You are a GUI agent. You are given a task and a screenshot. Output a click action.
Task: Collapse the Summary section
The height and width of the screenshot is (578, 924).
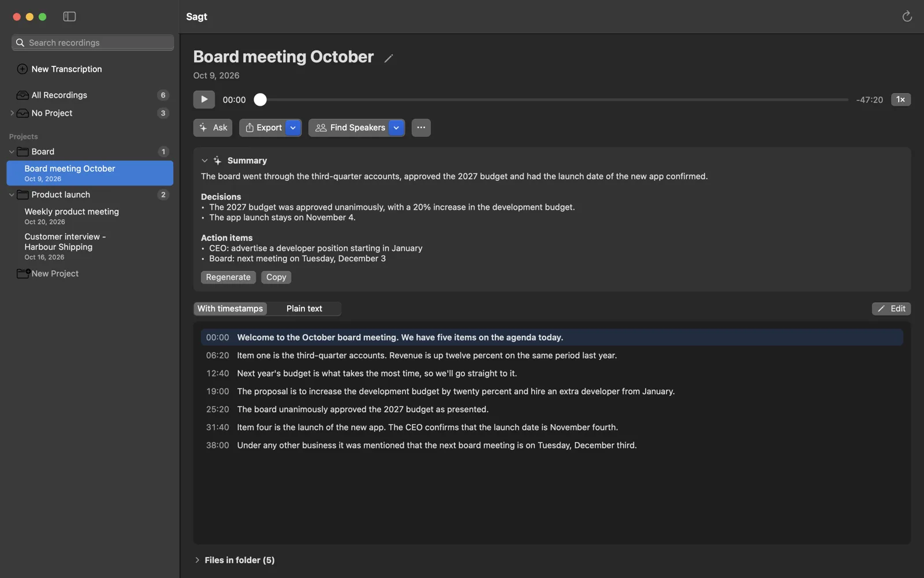204,161
